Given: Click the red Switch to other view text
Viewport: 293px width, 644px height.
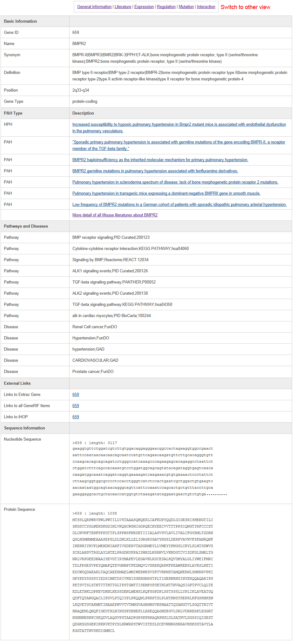Looking at the screenshot, I should point(245,7).
